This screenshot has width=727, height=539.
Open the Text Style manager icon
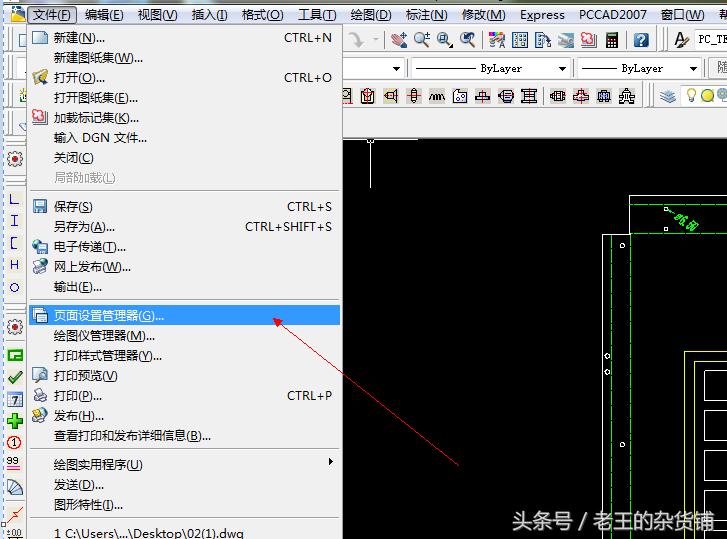coord(681,40)
